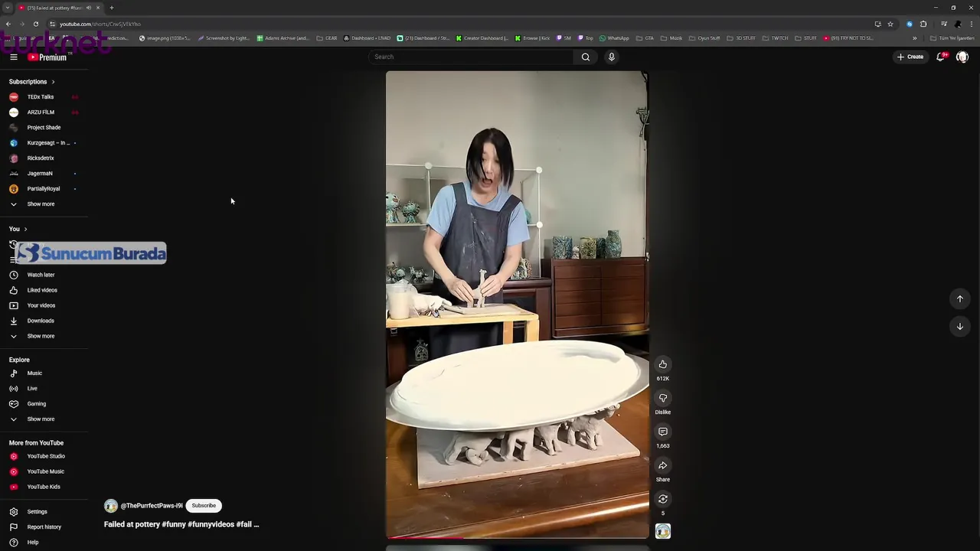Open Live in Explore
Viewport: 980px width, 551px height.
[x=32, y=389]
